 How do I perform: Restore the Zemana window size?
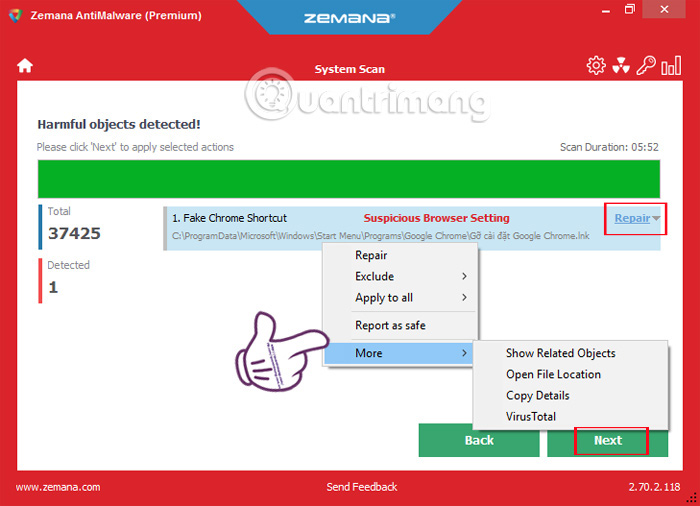click(x=629, y=9)
